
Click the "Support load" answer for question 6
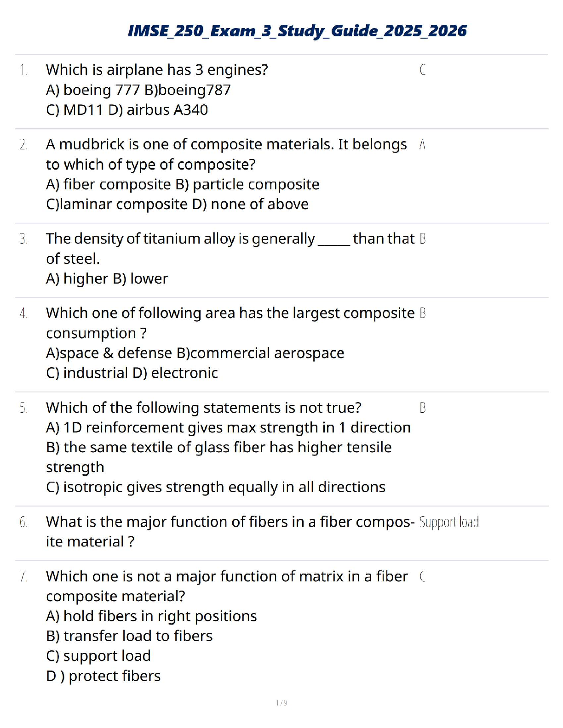tap(449, 522)
